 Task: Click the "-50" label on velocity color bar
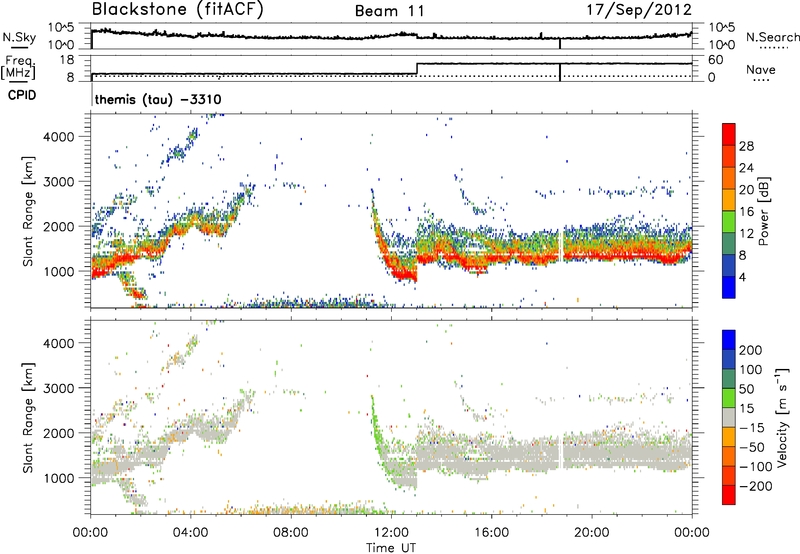[751, 447]
